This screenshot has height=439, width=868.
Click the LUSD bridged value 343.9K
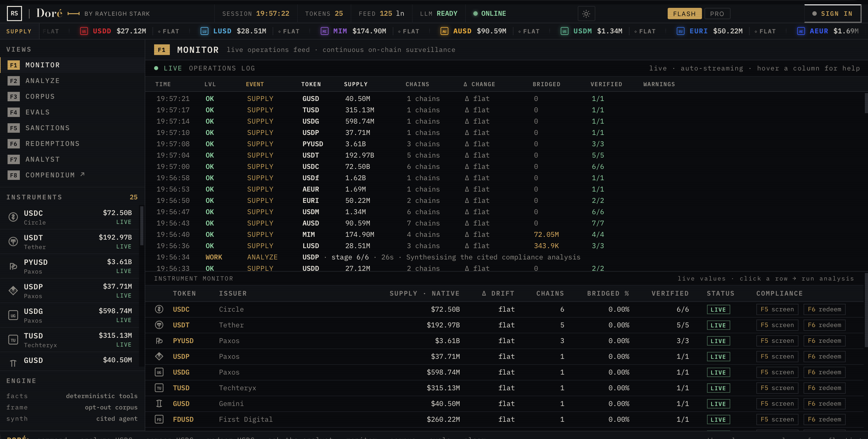(546, 246)
